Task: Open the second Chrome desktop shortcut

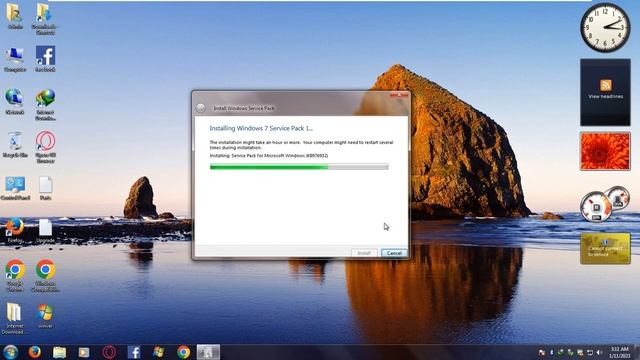Action: 45,276
